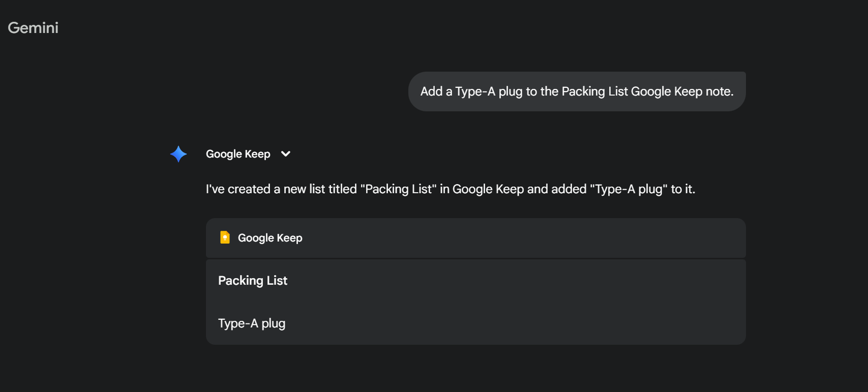The width and height of the screenshot is (868, 392).
Task: Select the Type-A plug text in the card
Action: (251, 323)
